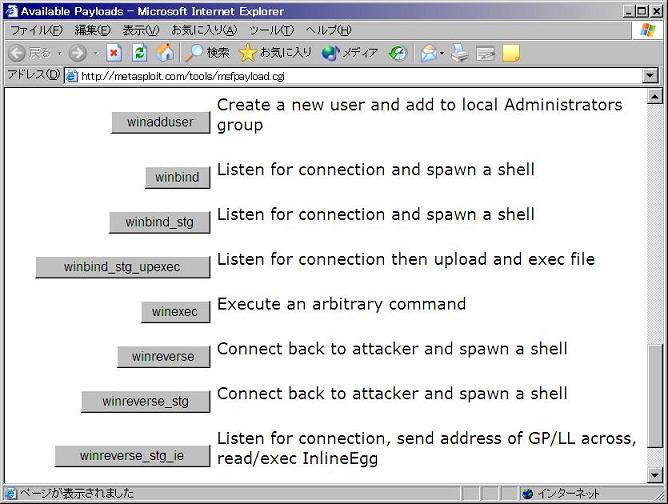Select the winreverse payload button

pyautogui.click(x=164, y=357)
